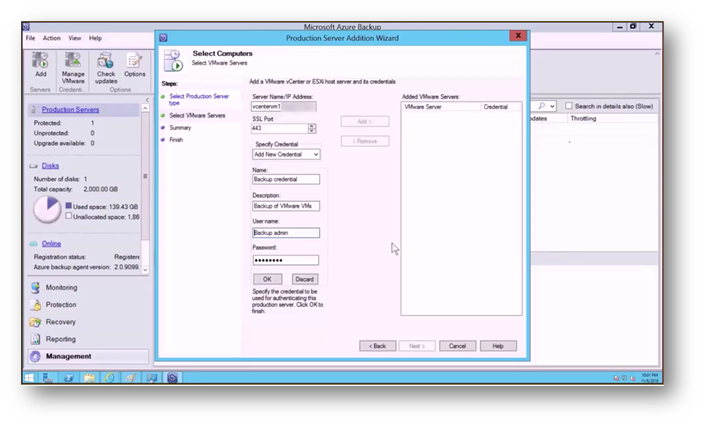Select the 'Select Production Server type' step

click(x=199, y=99)
